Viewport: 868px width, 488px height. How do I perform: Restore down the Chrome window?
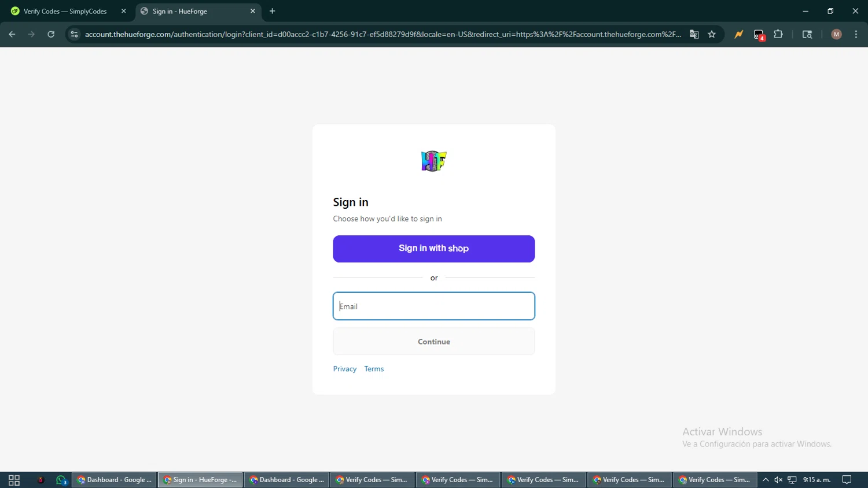click(830, 11)
